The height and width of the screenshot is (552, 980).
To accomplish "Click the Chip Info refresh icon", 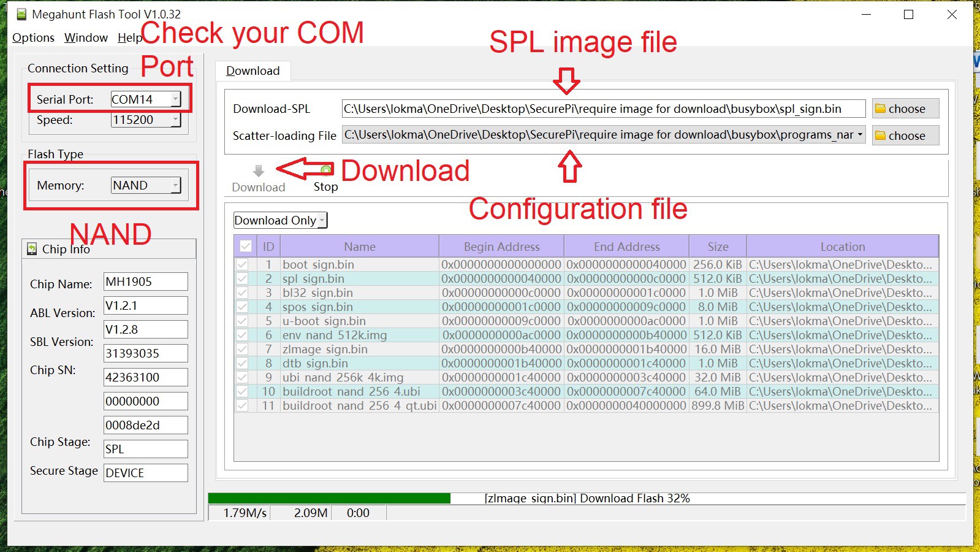I will pyautogui.click(x=32, y=248).
